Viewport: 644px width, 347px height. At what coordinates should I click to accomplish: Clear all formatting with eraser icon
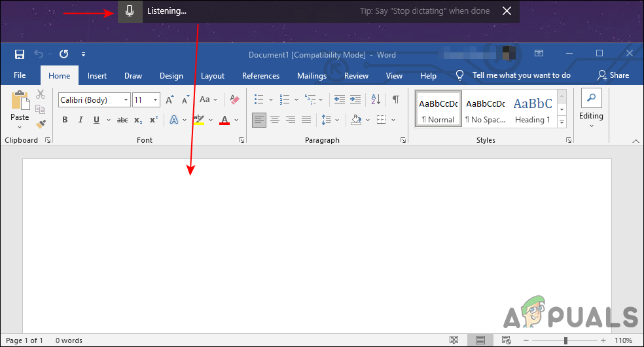click(x=234, y=100)
